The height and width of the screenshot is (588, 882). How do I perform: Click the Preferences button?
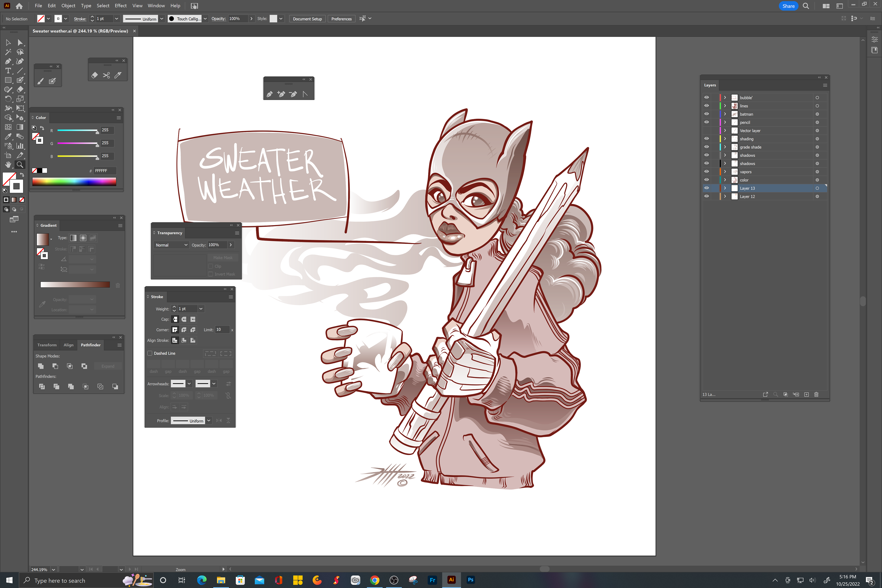click(341, 19)
